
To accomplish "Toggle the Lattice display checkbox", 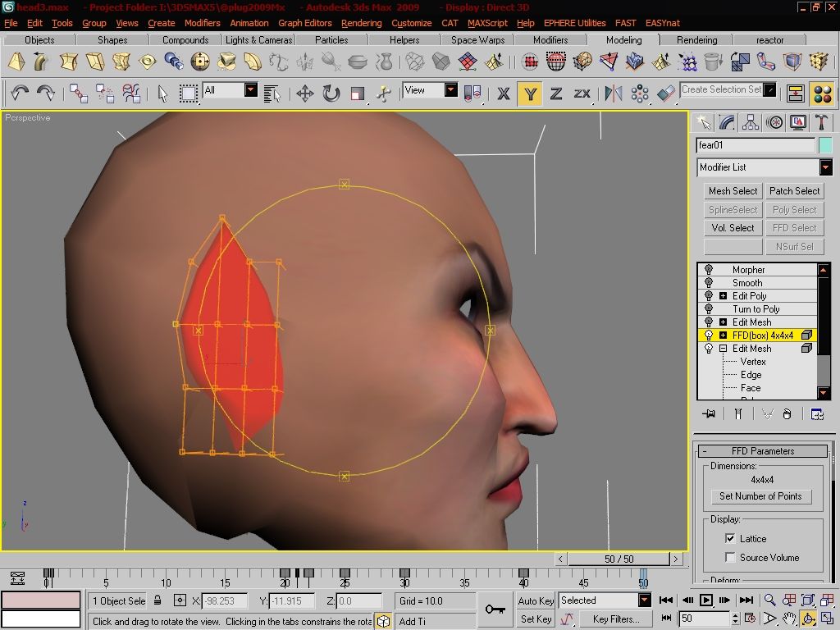I will coord(729,538).
